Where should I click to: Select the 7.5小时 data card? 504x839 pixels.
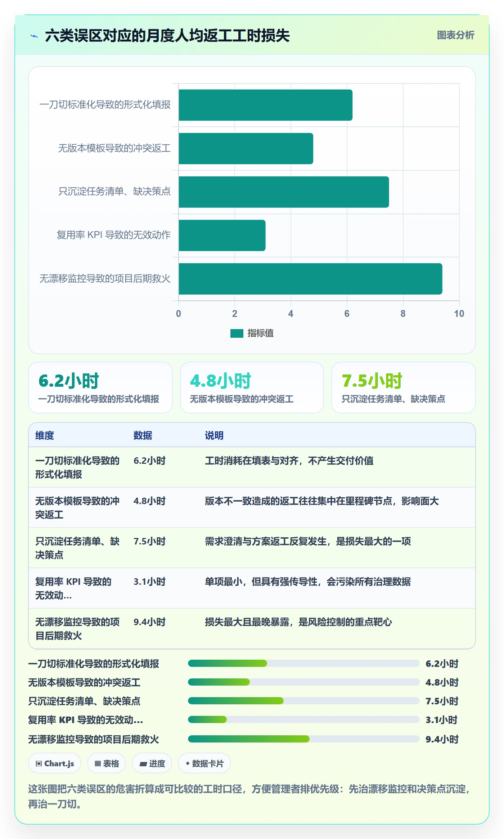403,387
